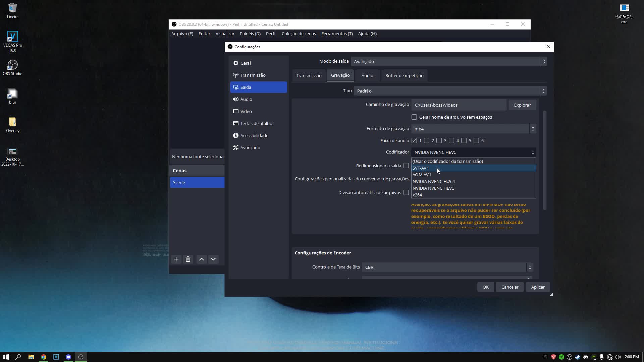Enable Gerar nome de arquivo sem espaços
644x362 pixels.
coord(414,117)
